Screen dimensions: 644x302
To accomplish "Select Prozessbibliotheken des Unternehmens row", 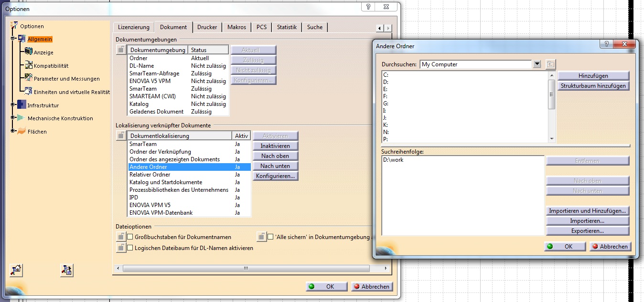I will click(189, 190).
